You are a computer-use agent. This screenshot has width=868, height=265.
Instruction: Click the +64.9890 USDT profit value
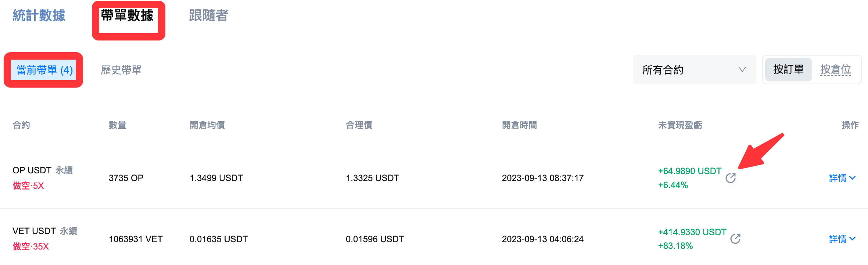[689, 171]
